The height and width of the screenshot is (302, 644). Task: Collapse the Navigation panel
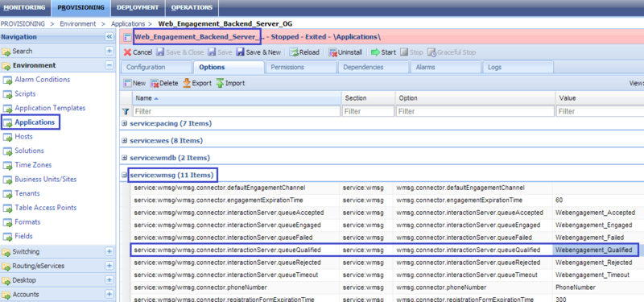click(109, 37)
